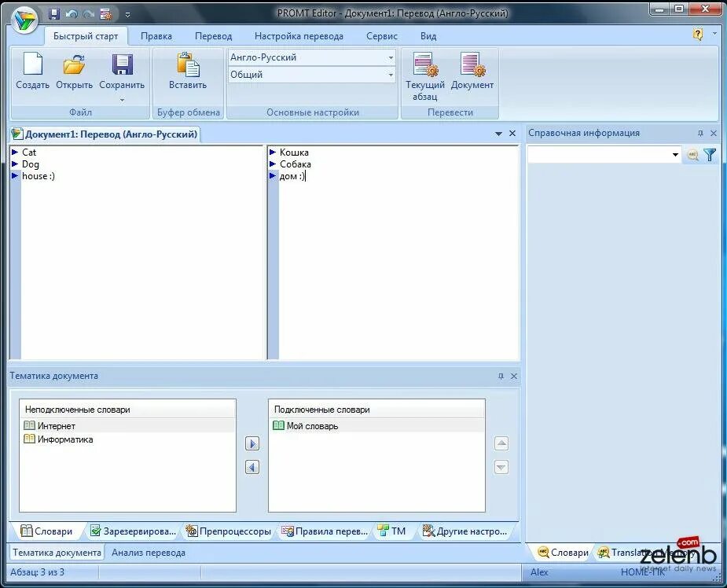Move connected dictionary down

click(501, 467)
